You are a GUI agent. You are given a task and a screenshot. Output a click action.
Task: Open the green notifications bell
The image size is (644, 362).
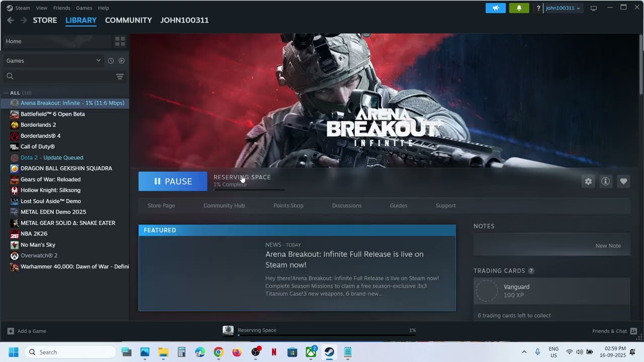[x=519, y=8]
